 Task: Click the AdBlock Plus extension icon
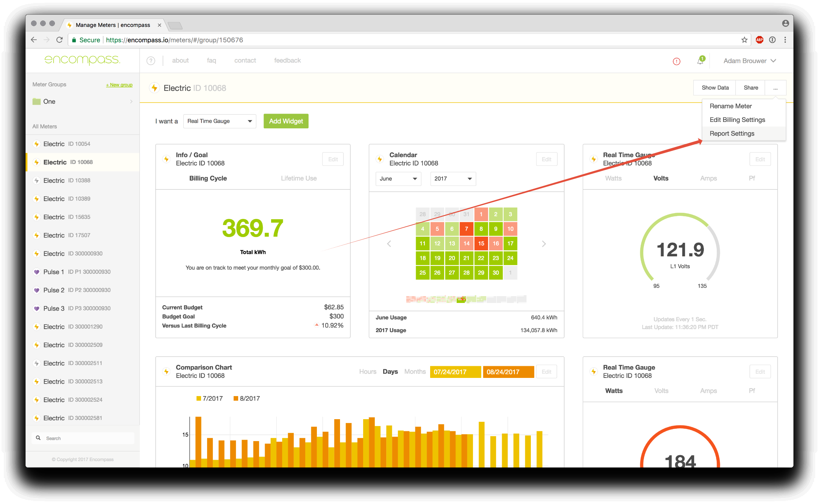click(x=759, y=40)
